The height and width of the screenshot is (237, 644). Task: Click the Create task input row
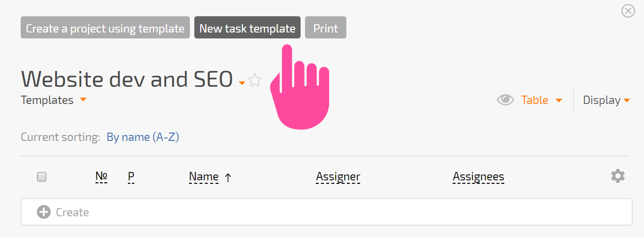(x=327, y=212)
